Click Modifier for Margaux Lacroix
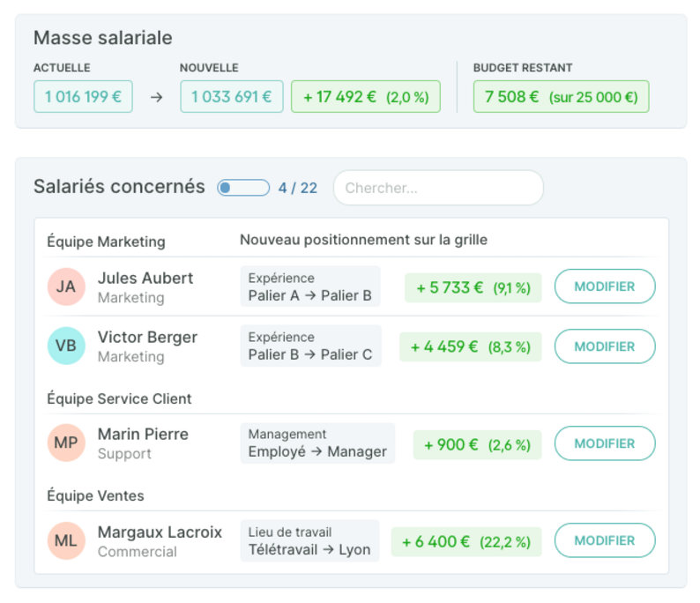700x603 pixels. tap(605, 540)
